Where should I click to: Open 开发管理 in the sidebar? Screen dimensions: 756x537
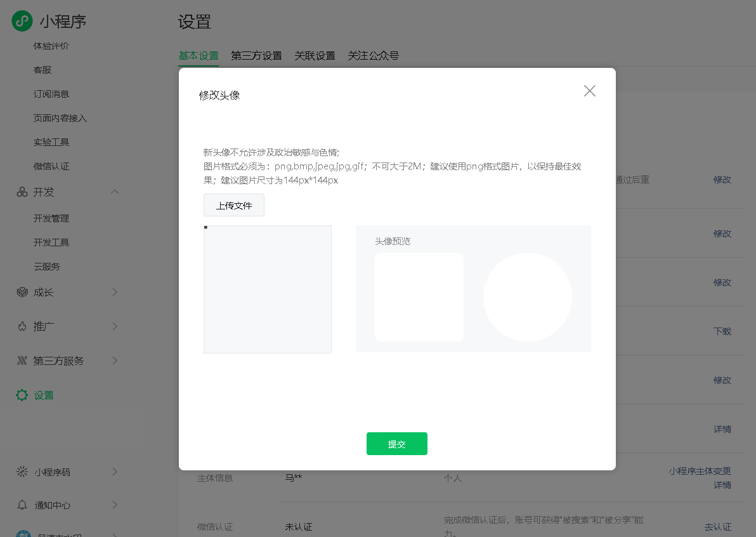pos(51,218)
